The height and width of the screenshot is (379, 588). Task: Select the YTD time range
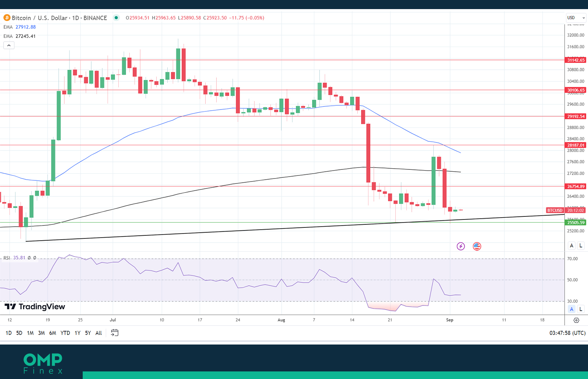click(x=65, y=333)
